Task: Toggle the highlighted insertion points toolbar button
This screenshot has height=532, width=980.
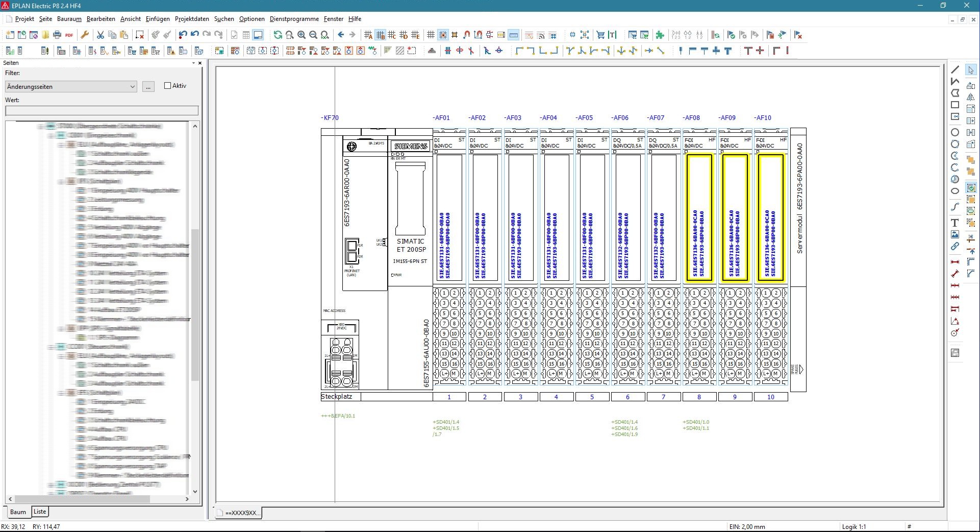Action: pos(514,35)
